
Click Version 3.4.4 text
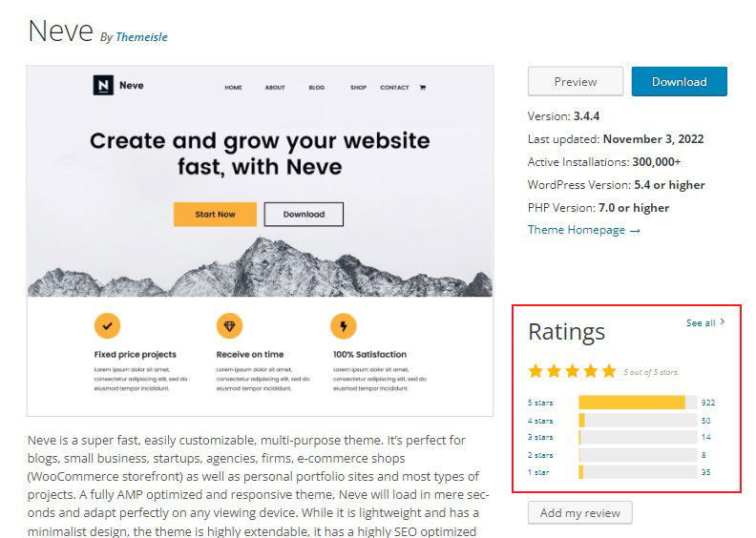tap(563, 116)
